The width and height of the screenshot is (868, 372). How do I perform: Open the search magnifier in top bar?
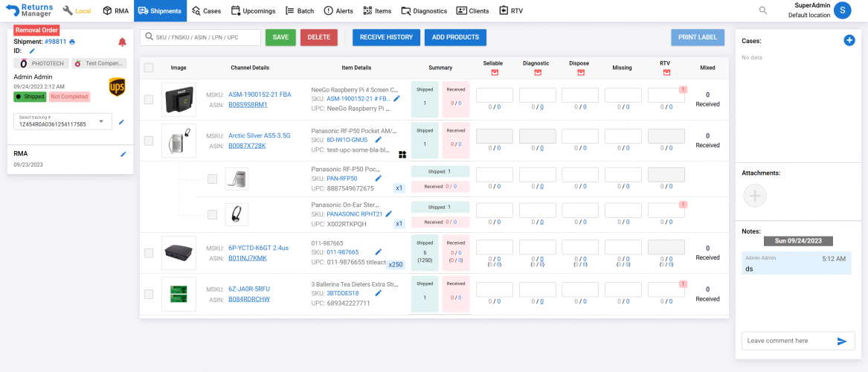click(x=763, y=10)
